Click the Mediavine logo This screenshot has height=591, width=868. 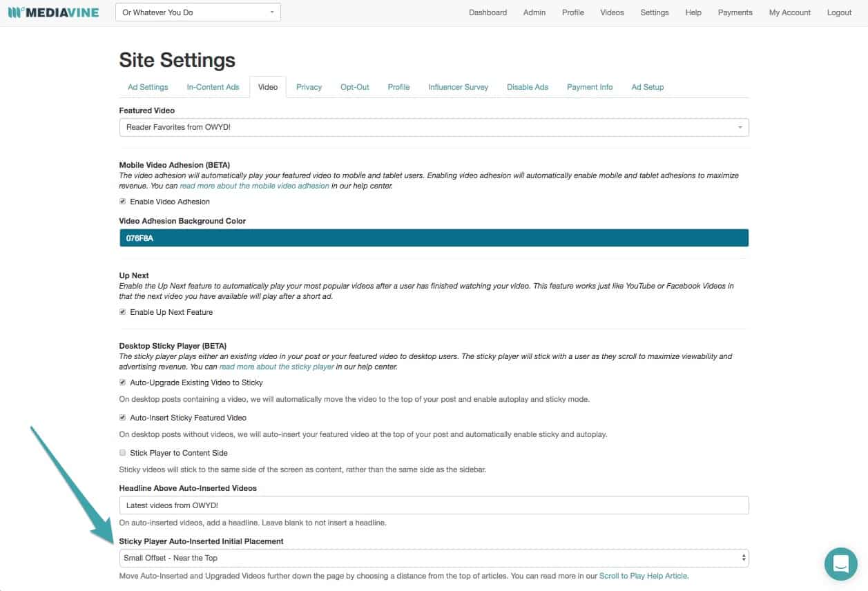coord(53,12)
